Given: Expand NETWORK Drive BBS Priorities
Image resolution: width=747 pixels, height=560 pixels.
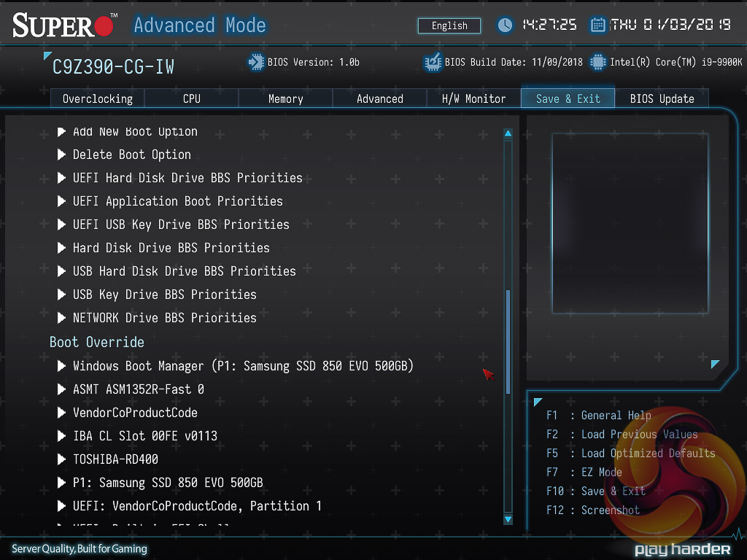Looking at the screenshot, I should click(x=164, y=318).
